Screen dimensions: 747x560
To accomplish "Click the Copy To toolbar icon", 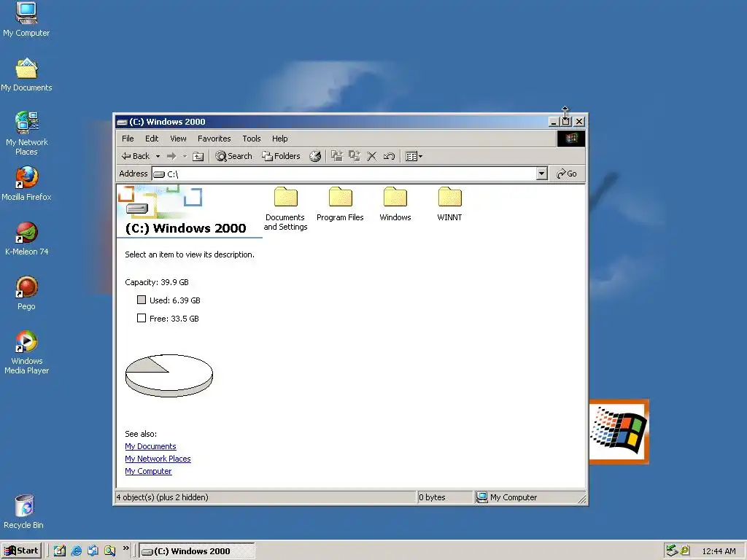I will 354,156.
